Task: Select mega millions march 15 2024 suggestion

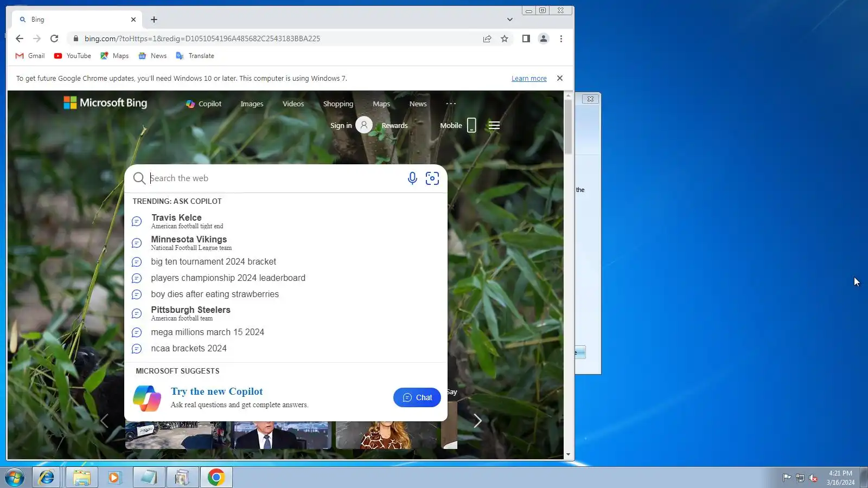Action: point(286,332)
